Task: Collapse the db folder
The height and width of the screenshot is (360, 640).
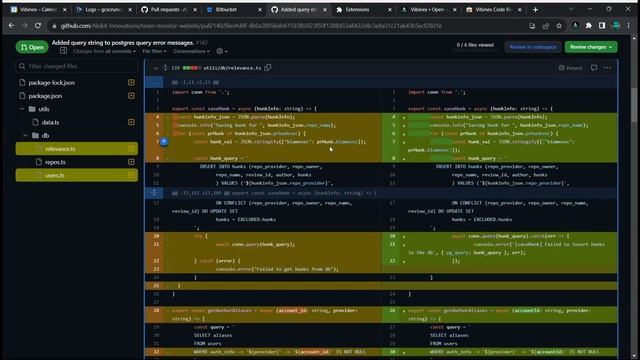Action: click(25, 136)
